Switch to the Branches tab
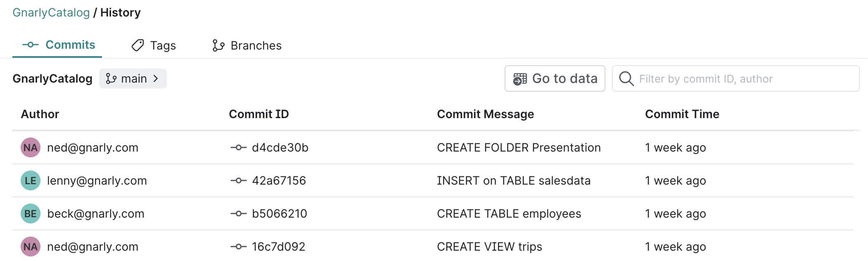Image resolution: width=868 pixels, height=261 pixels. 247,45
